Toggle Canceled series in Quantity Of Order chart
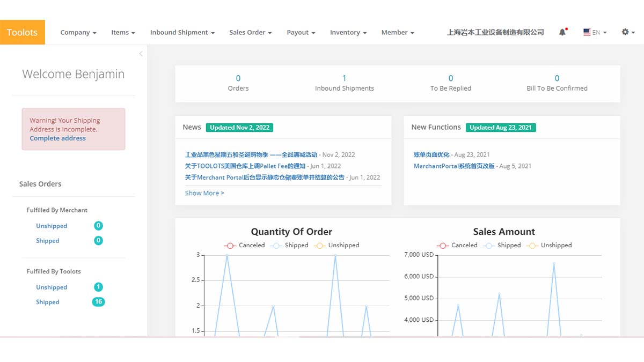644x362 pixels. [x=245, y=245]
